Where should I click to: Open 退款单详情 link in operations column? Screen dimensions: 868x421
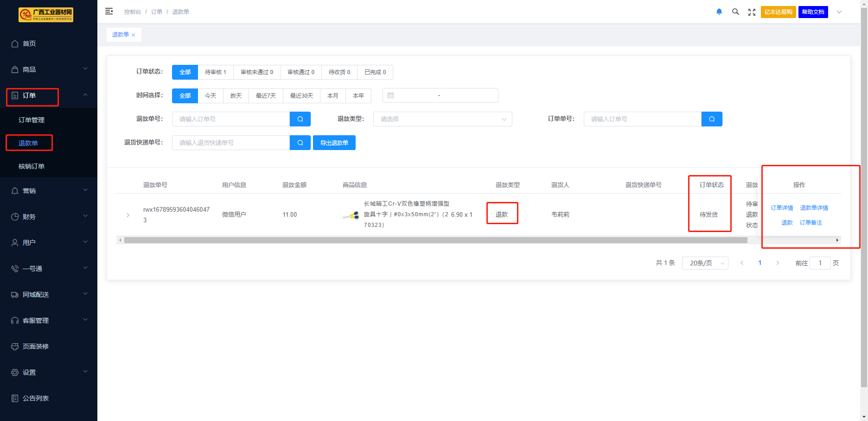(814, 208)
